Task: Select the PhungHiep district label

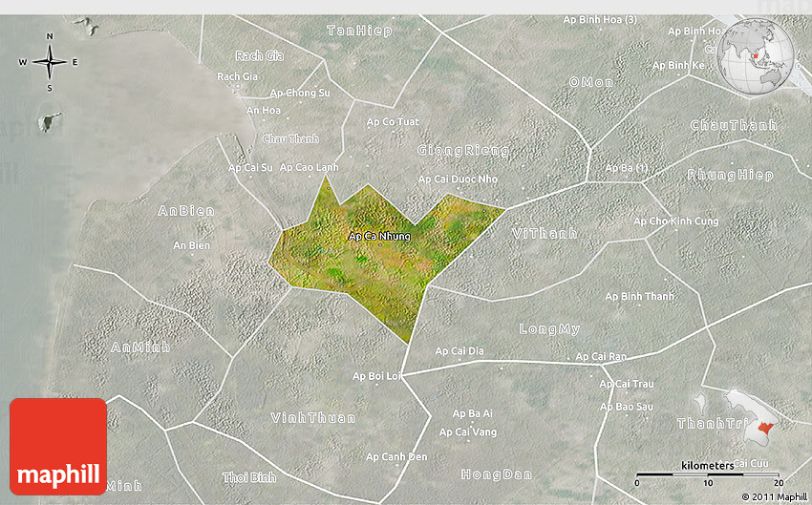Action: [730, 175]
